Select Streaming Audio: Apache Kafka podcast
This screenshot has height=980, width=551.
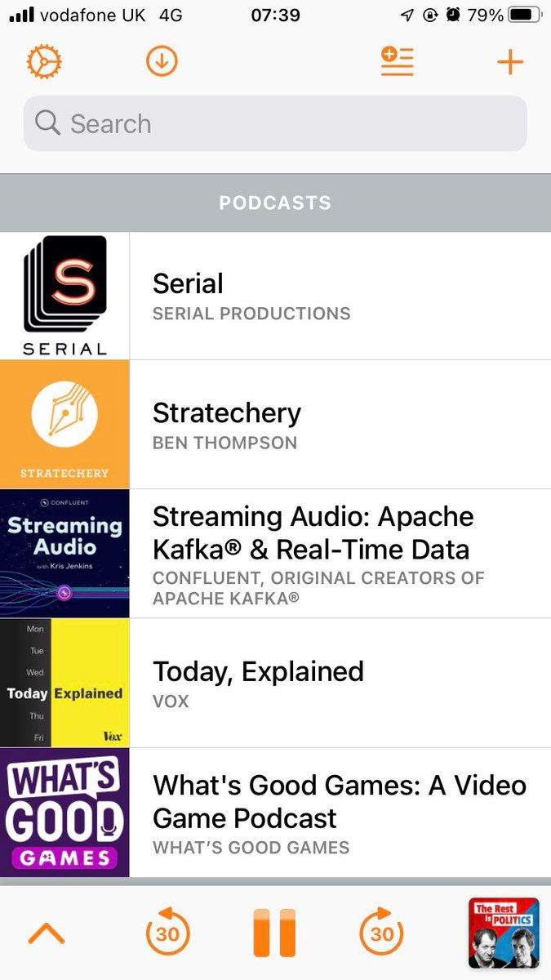point(313,532)
